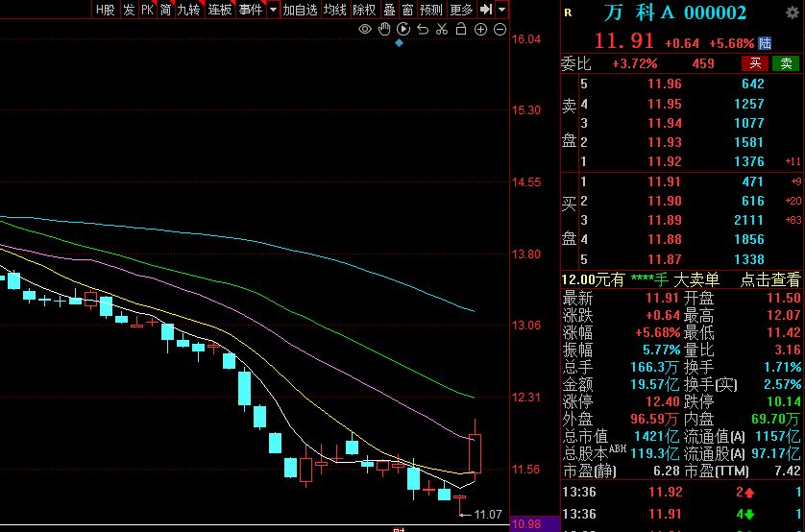Click the 总市值 value 1421亿
The height and width of the screenshot is (532, 805).
(x=657, y=437)
